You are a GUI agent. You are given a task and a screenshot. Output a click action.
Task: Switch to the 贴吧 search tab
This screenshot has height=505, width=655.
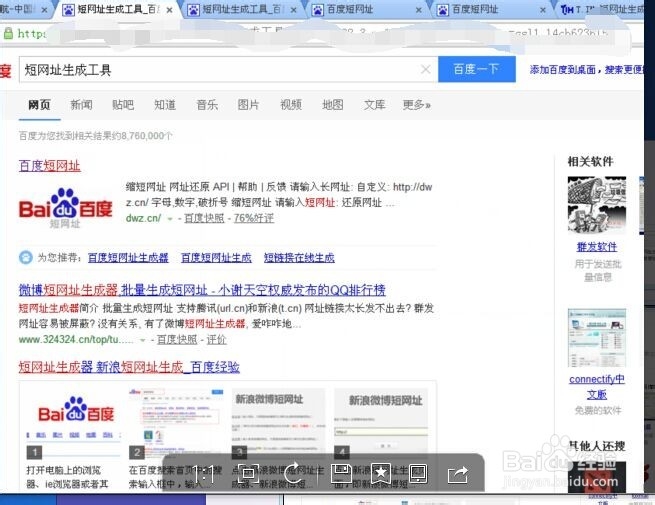click(x=123, y=104)
